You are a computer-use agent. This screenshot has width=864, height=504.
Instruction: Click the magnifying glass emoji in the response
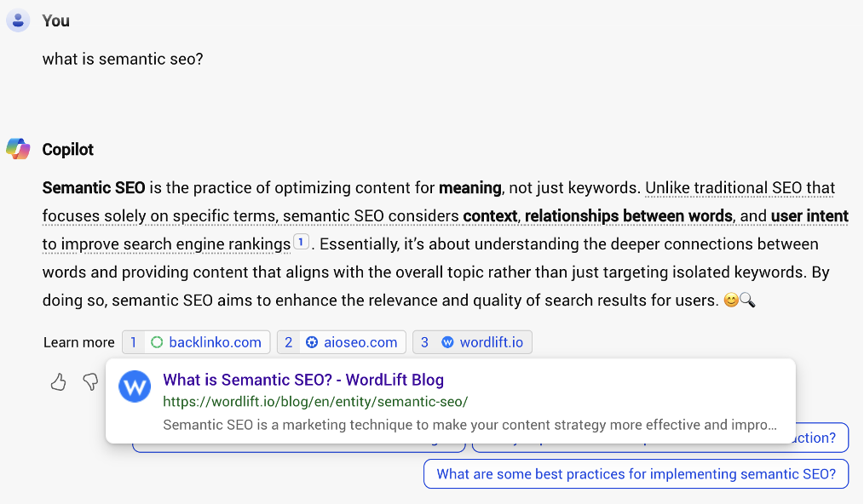click(x=749, y=300)
